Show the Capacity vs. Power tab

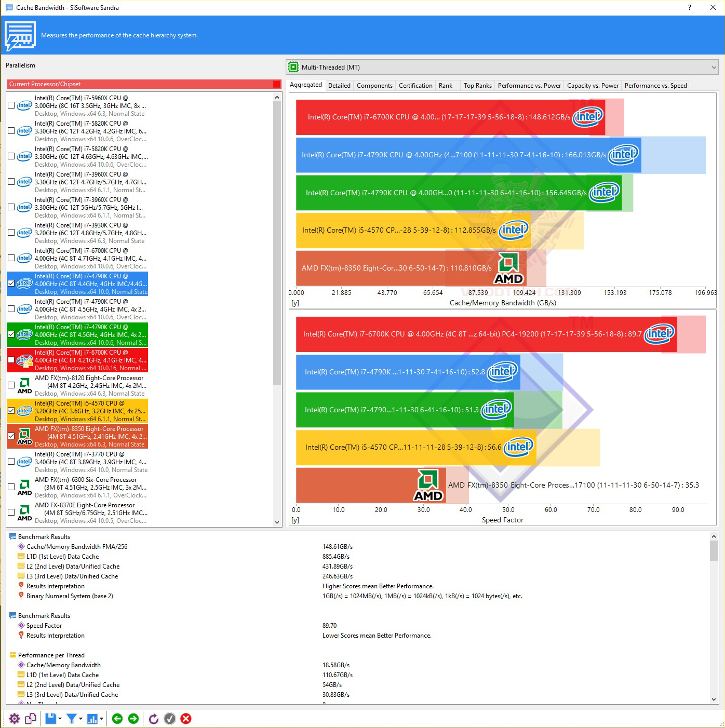593,86
